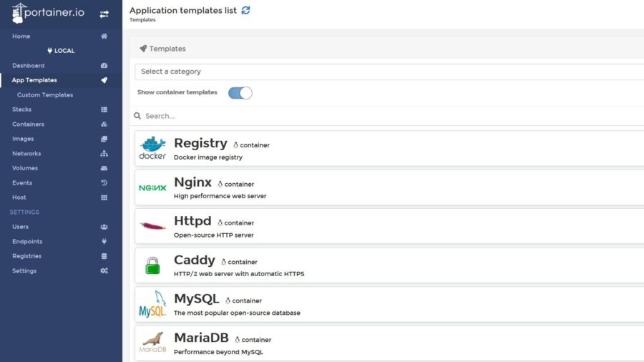Go to Home in the sidebar

21,36
